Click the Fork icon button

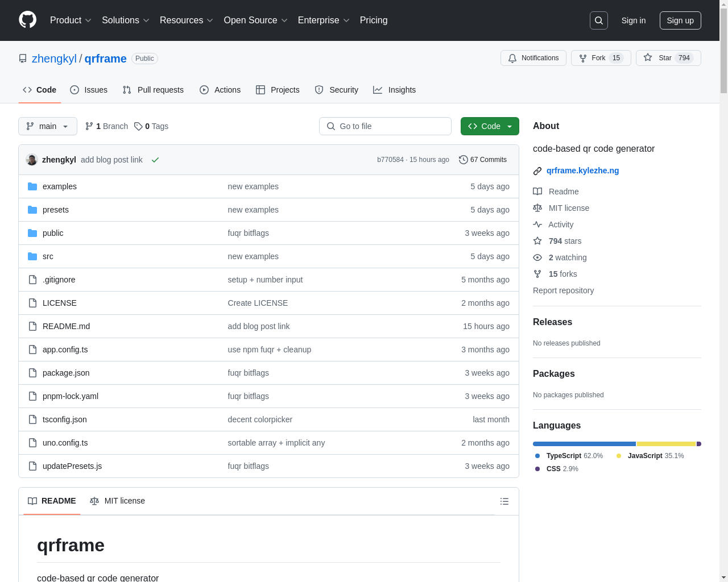pos(583,58)
